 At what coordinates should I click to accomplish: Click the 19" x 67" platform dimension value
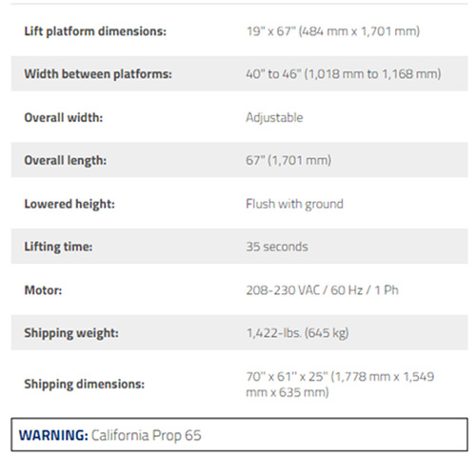pyautogui.click(x=333, y=31)
